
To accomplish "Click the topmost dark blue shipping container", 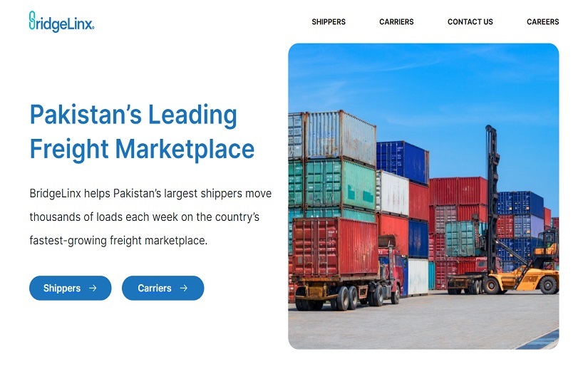I will pos(403,162).
